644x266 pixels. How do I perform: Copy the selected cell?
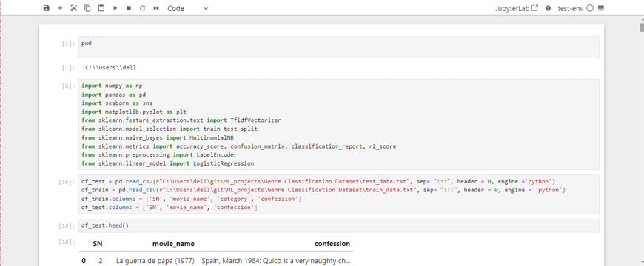tap(87, 8)
